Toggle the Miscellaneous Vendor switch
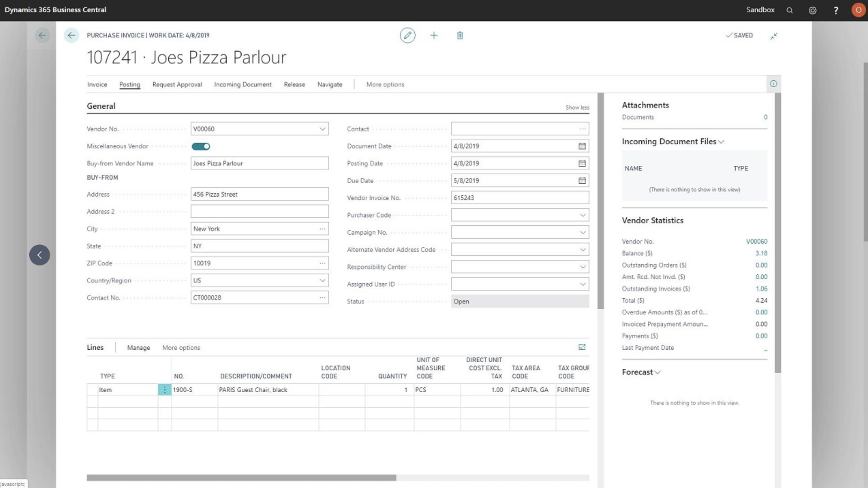Image resolution: width=868 pixels, height=488 pixels. pyautogui.click(x=201, y=146)
